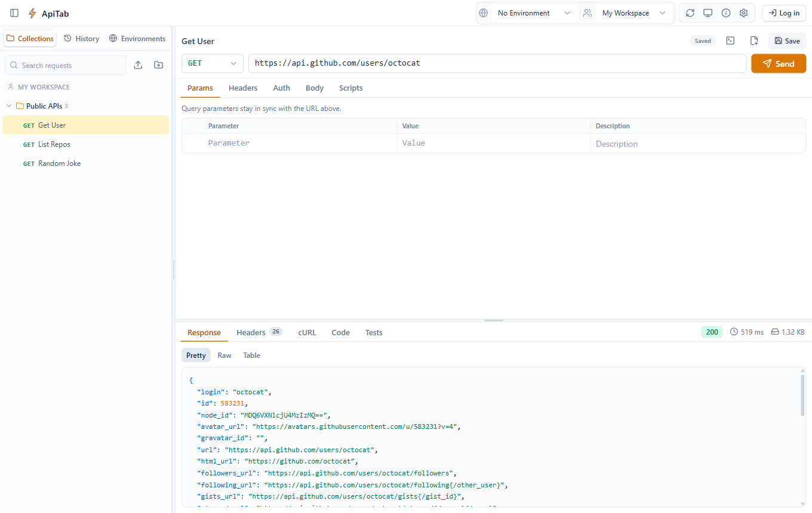
Task: Click the sync refresh icon
Action: tap(690, 13)
